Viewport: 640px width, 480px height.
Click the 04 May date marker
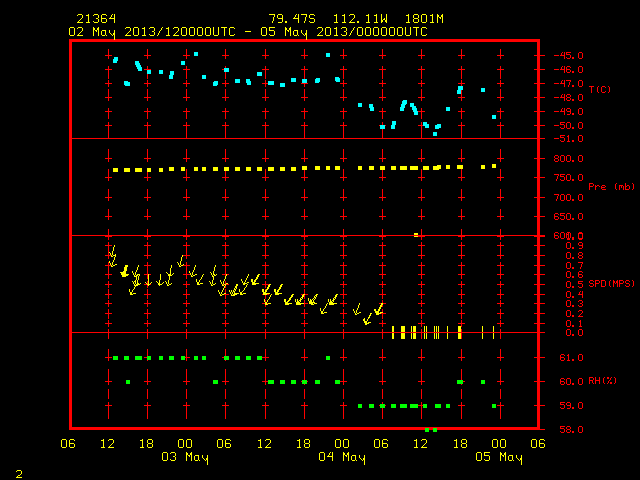point(342,457)
